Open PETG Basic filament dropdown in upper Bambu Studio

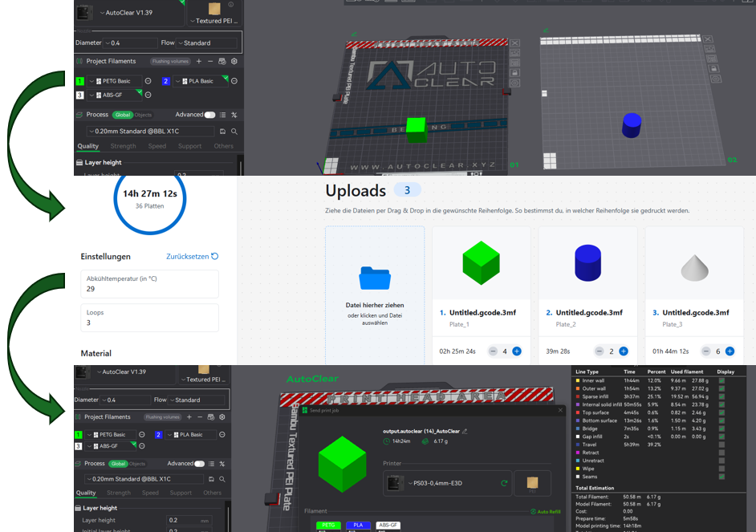tap(116, 81)
